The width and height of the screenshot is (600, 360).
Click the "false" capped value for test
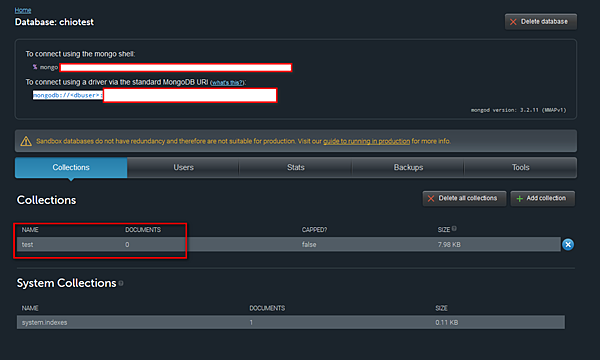(309, 244)
